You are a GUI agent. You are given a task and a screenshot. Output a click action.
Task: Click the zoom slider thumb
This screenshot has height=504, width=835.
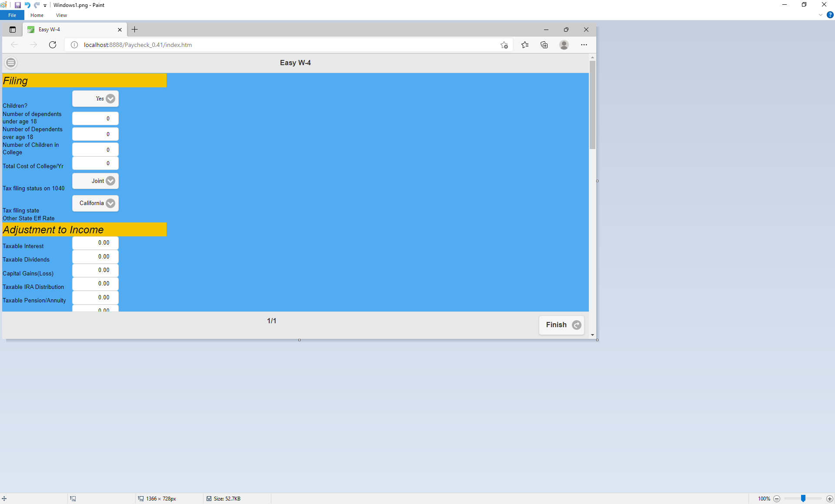coord(803,499)
